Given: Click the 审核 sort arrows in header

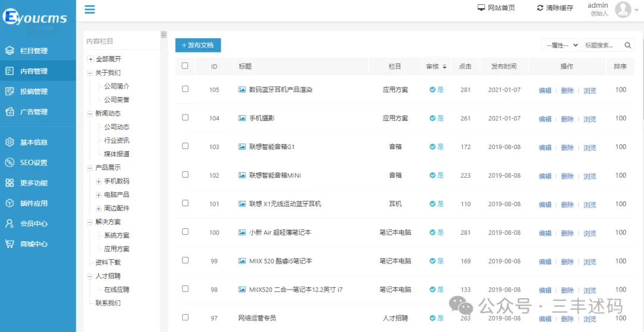Looking at the screenshot, I should pyautogui.click(x=444, y=67).
